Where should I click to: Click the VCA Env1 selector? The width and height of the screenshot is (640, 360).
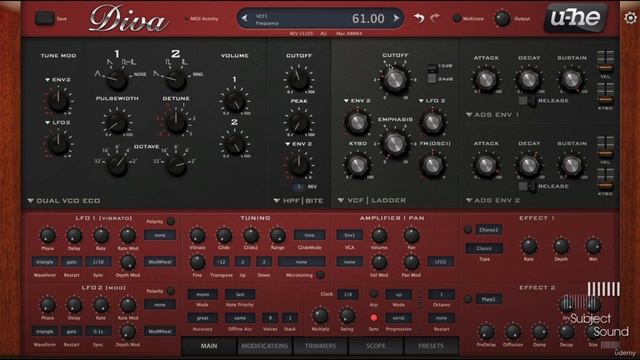350,235
